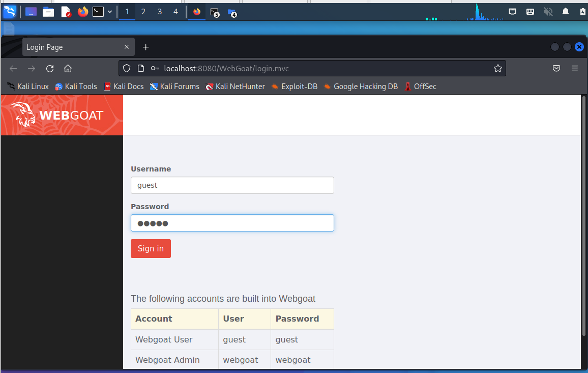
Task: Click the tracking protection shield icon
Action: [x=127, y=68]
